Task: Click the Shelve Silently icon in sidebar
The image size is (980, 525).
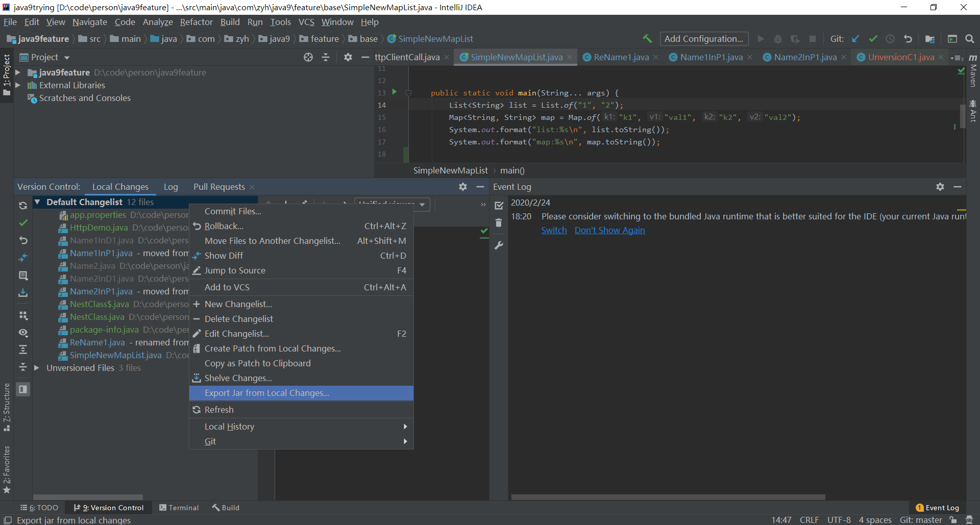Action: click(x=23, y=293)
